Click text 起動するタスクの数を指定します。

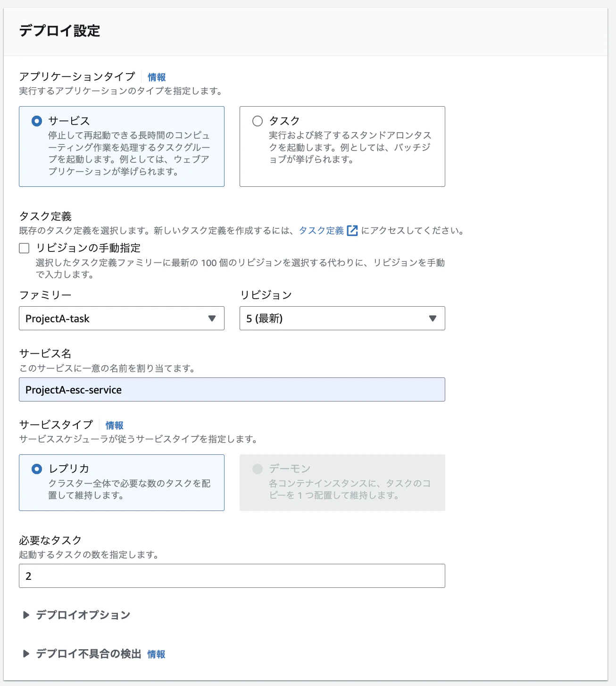coord(89,555)
